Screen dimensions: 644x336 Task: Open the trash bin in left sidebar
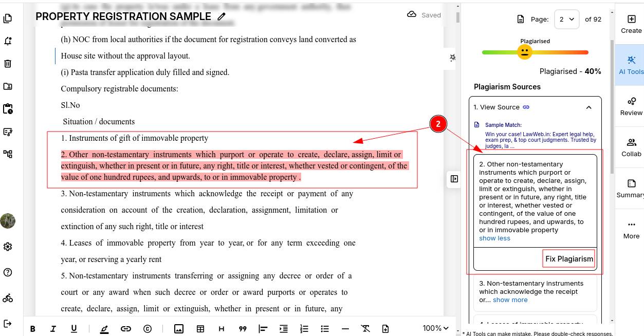tap(8, 64)
